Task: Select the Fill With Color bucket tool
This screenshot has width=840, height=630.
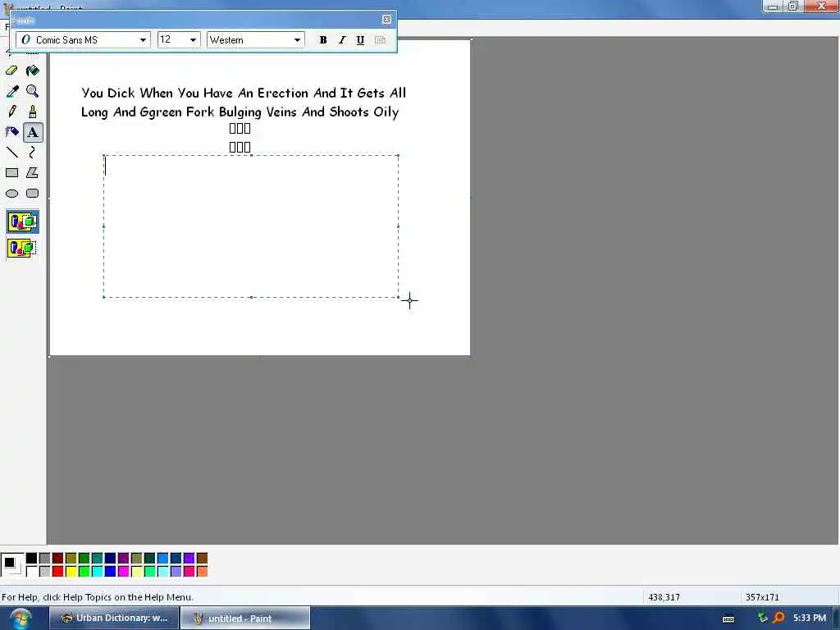Action: 33,71
